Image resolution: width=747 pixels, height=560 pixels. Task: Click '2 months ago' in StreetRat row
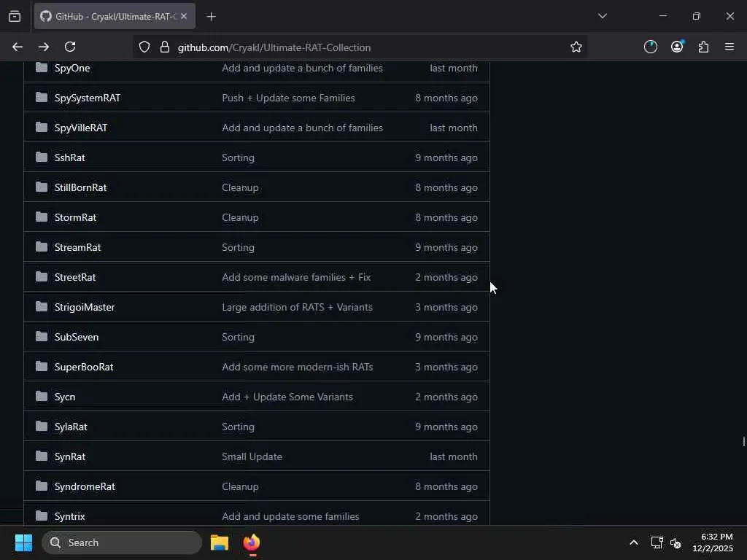pyautogui.click(x=446, y=278)
